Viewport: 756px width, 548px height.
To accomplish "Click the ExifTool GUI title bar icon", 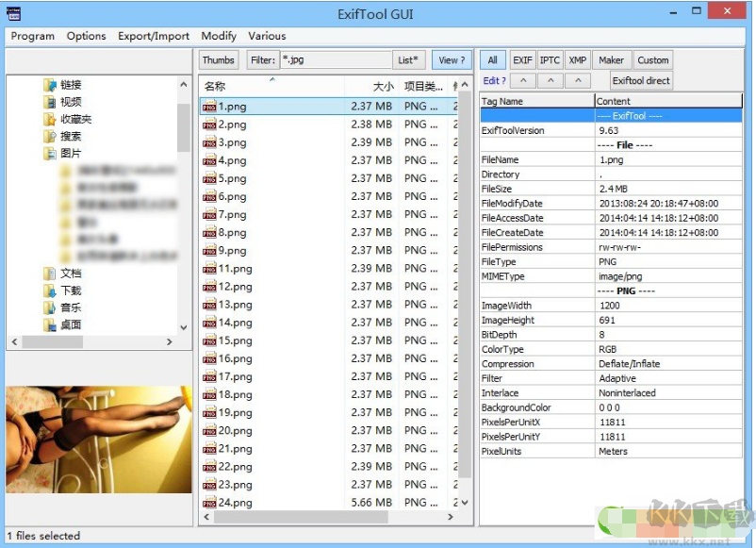I will 12,12.
